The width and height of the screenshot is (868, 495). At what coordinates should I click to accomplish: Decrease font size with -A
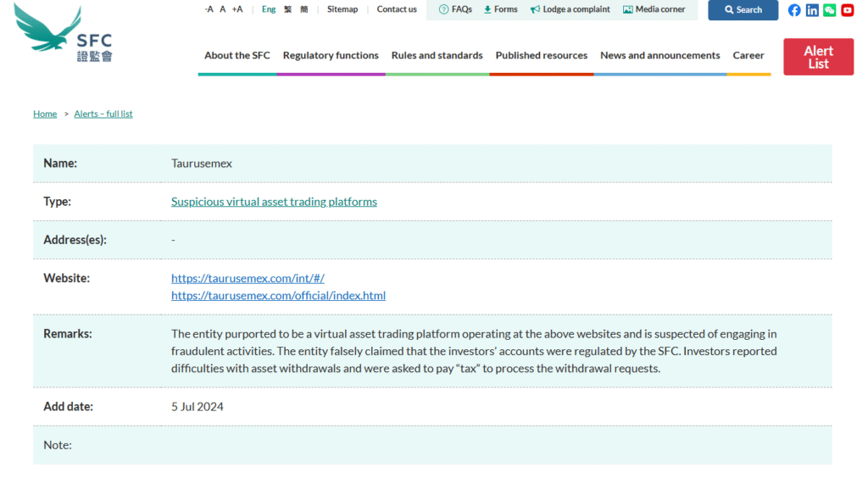point(209,8)
